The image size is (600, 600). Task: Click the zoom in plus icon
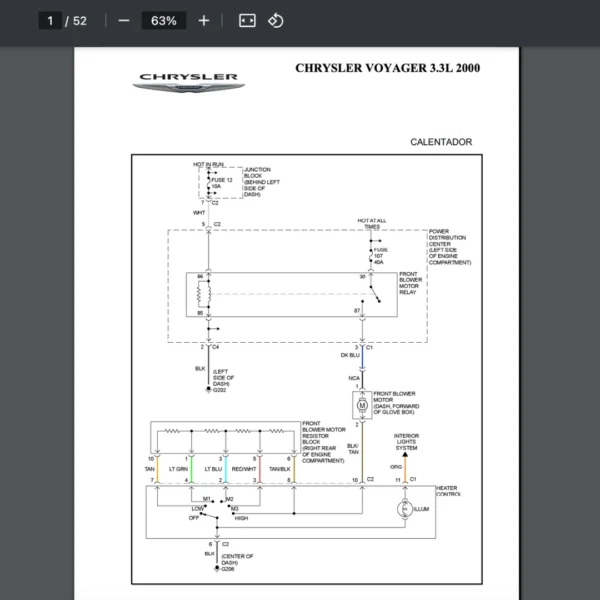[x=204, y=21]
